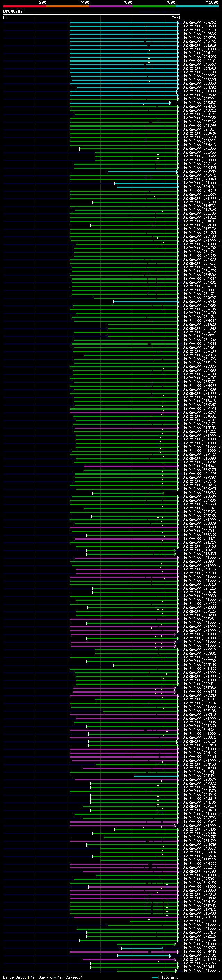
Task: Select the UniRef100_Q9SLY8 label
Action: click(x=199, y=137)
